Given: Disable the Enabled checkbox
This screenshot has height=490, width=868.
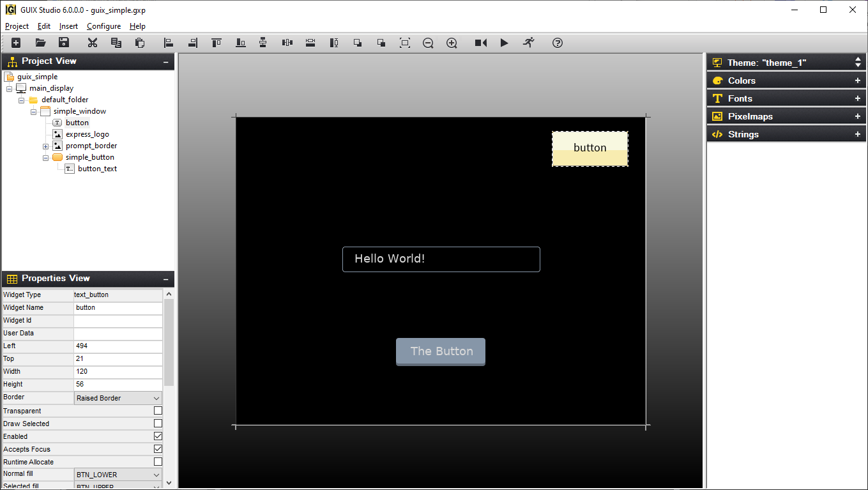Looking at the screenshot, I should (x=158, y=436).
